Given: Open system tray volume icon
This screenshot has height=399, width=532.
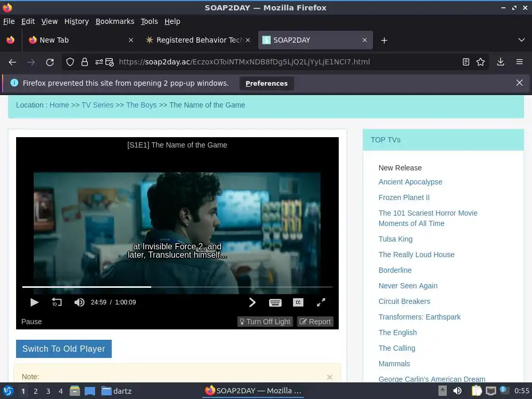Looking at the screenshot, I should tap(457, 391).
